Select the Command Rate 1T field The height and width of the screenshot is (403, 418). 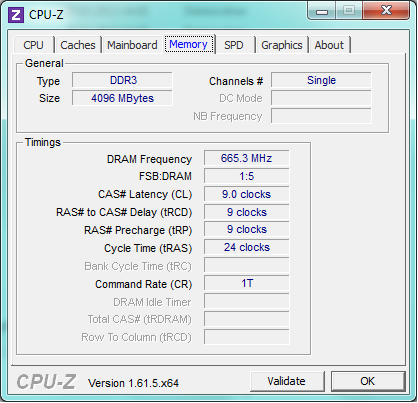coord(247,283)
